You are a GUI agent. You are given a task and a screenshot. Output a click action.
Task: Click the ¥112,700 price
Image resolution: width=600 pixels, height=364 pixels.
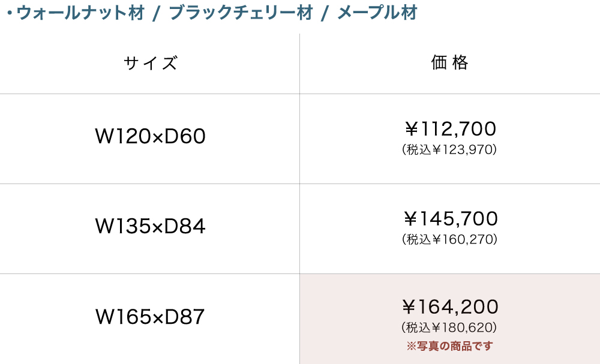pyautogui.click(x=450, y=129)
